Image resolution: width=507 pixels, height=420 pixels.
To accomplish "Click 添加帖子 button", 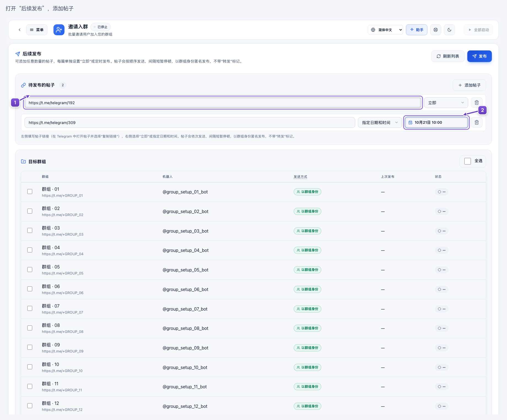I will 469,85.
